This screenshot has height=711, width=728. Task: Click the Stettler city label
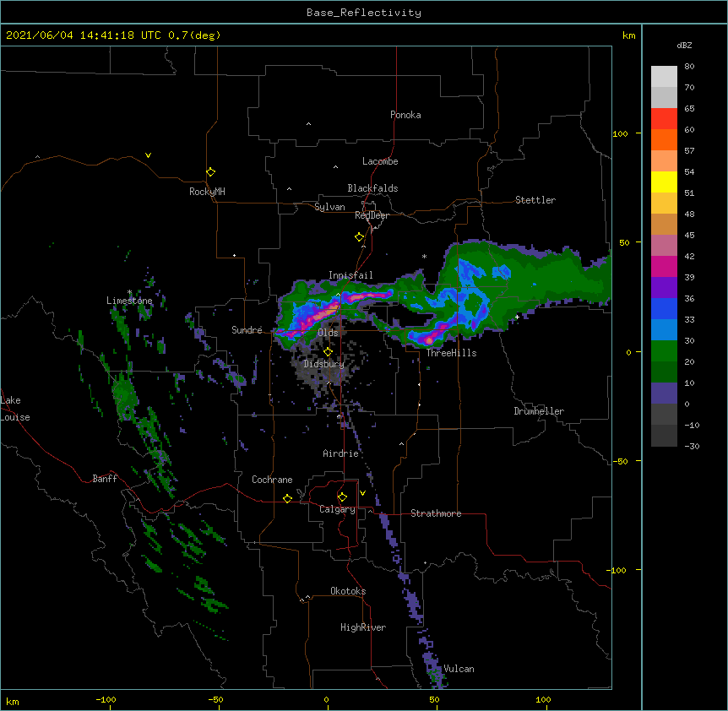(x=535, y=200)
